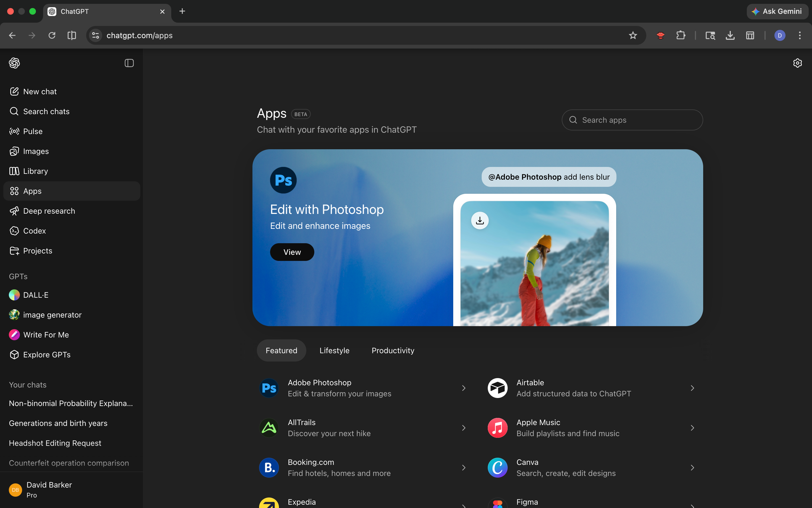Screen dimensions: 812x508
Task: Open the browser profile avatar D
Action: click(x=780, y=35)
